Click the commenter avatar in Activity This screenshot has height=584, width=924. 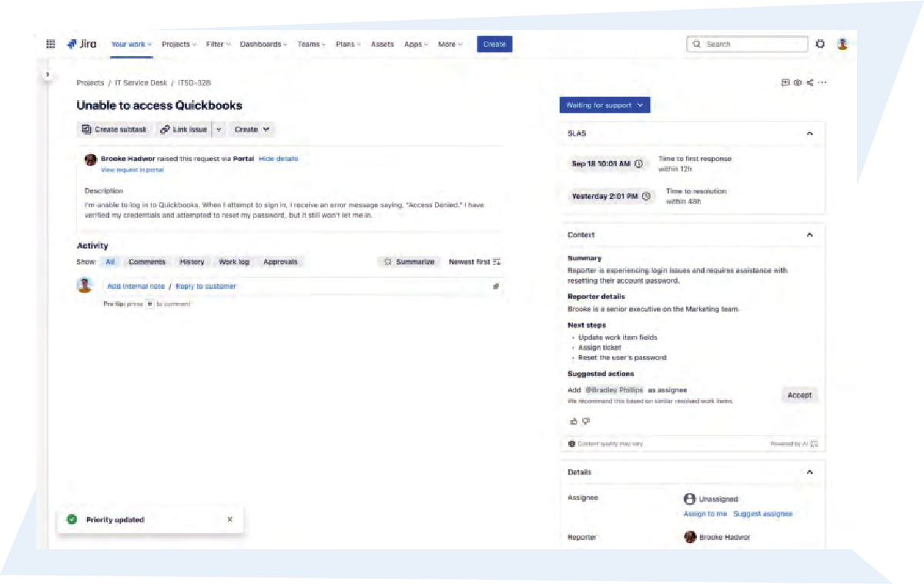(85, 284)
